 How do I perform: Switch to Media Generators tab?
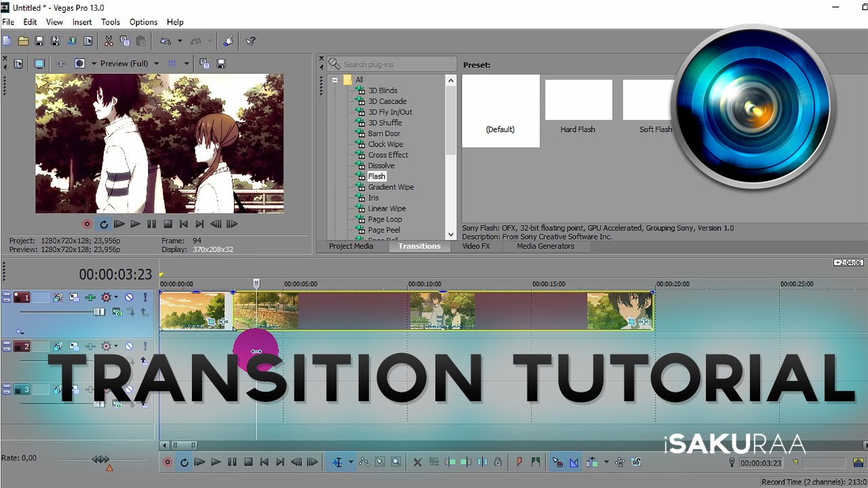coord(545,246)
